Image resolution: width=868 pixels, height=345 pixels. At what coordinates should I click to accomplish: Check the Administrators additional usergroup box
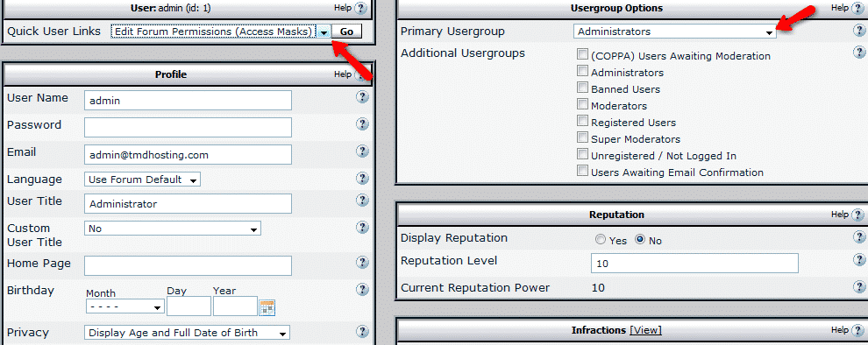pos(582,71)
